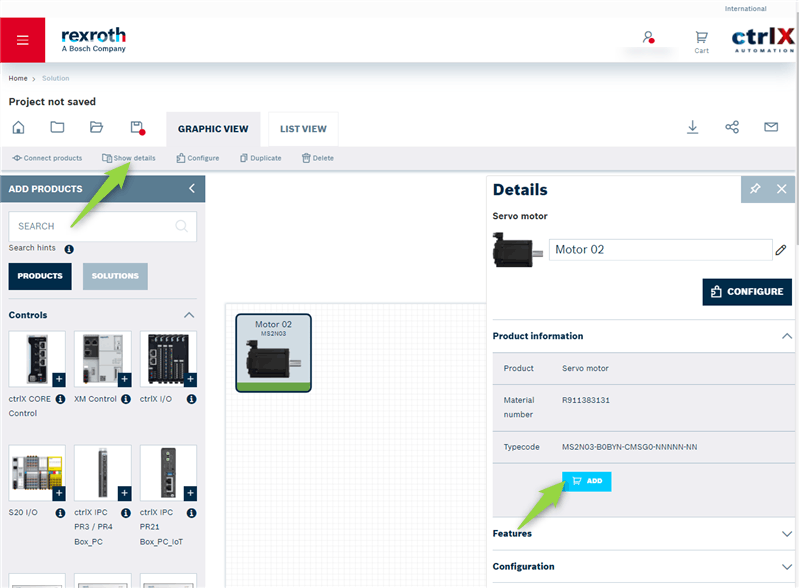799x588 pixels.
Task: Download the project with the download icon
Action: [x=693, y=127]
